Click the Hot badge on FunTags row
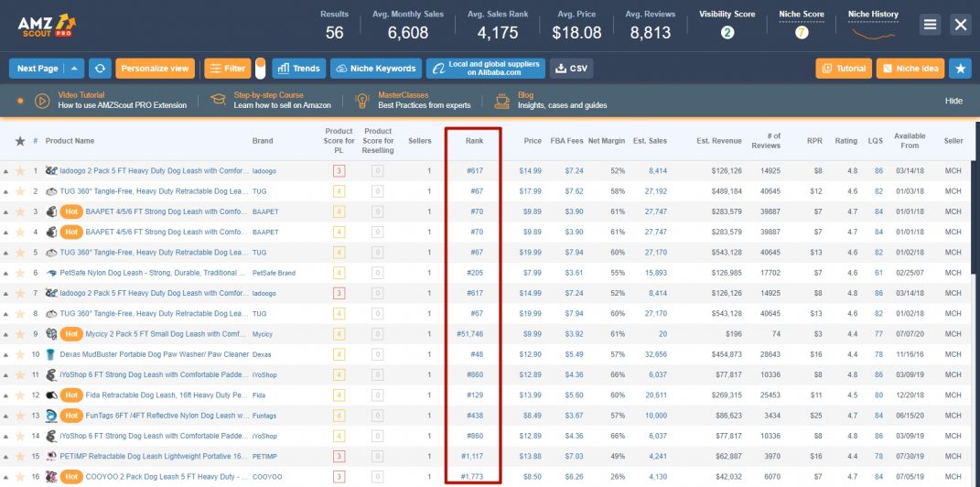 click(70, 416)
